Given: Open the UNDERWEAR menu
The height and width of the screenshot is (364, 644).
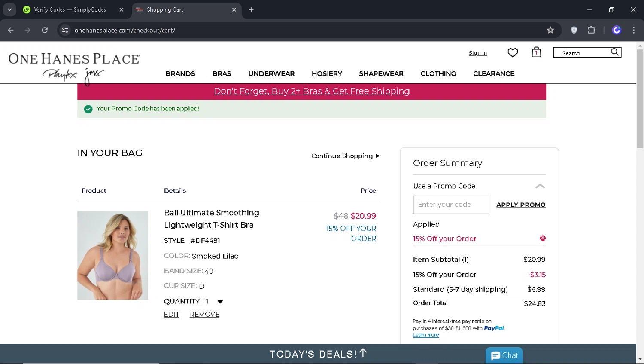Looking at the screenshot, I should click(271, 74).
